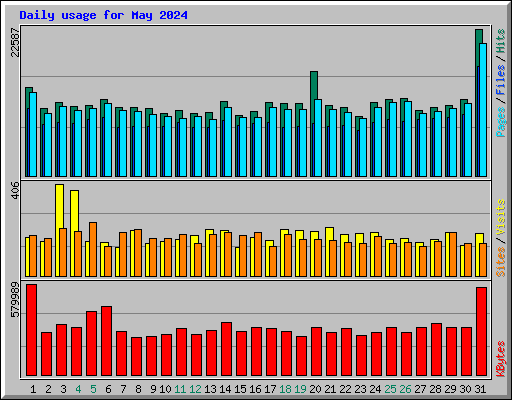The height and width of the screenshot is (400, 512).
Task: Click green day 5 label
Action: coord(93,389)
